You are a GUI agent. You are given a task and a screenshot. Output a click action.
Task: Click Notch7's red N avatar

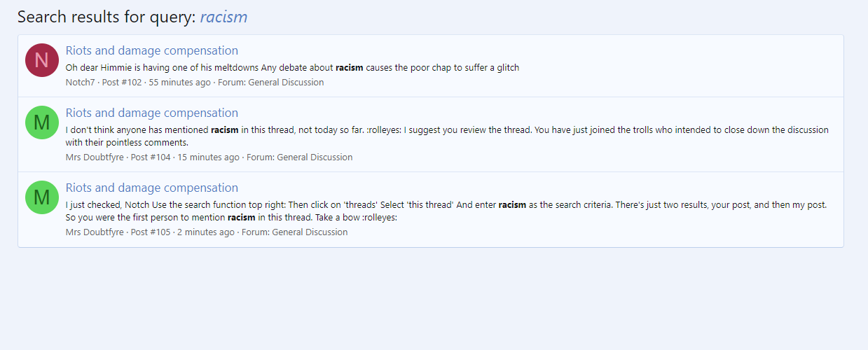click(42, 59)
